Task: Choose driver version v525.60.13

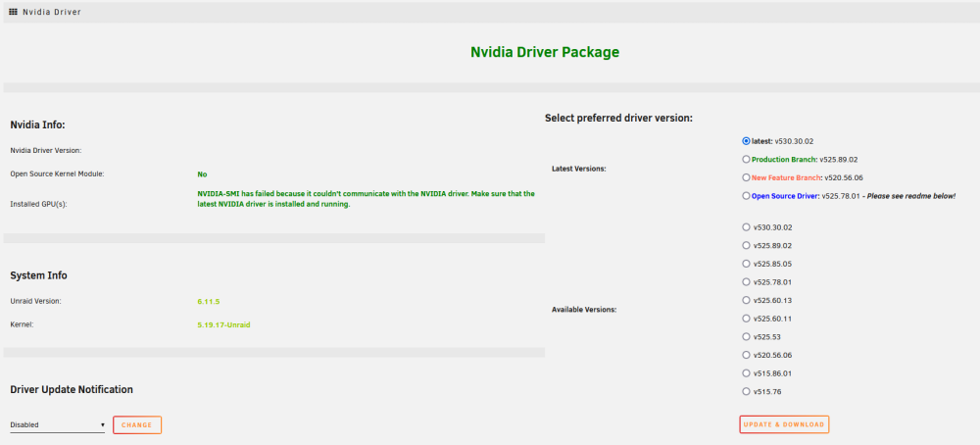Action: pyautogui.click(x=746, y=300)
